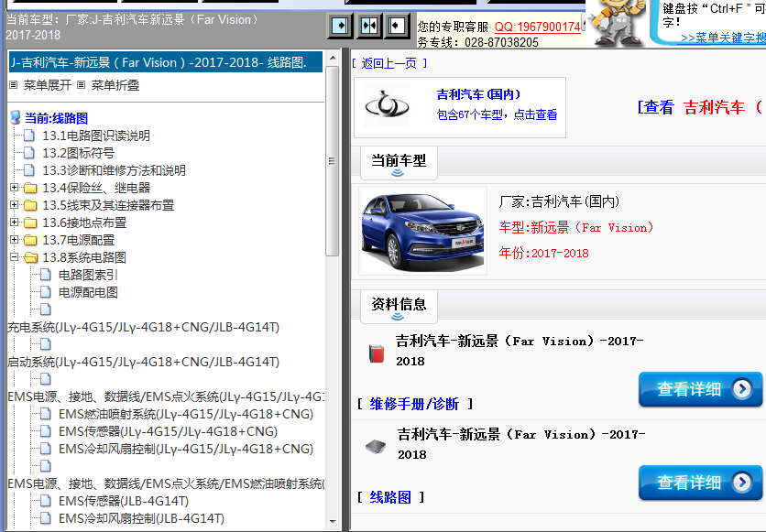Click the 年份:2017-2018 red text
The height and width of the screenshot is (532, 766).
click(x=543, y=253)
